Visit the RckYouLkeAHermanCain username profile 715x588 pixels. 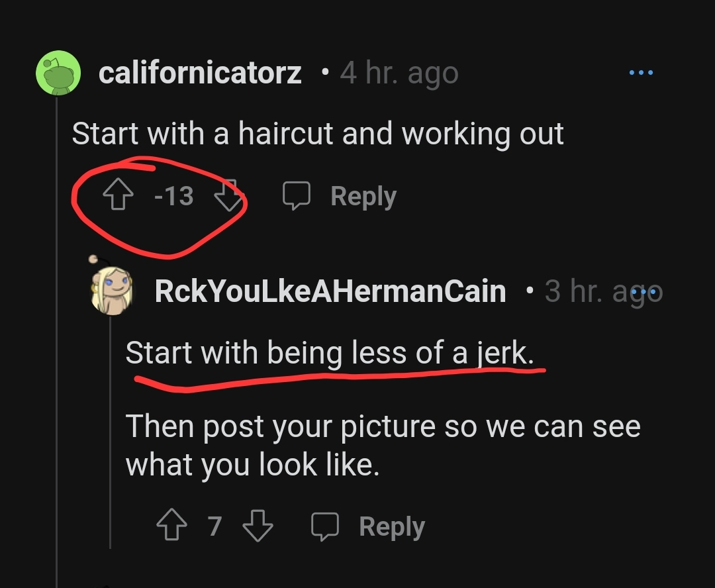[x=330, y=291]
